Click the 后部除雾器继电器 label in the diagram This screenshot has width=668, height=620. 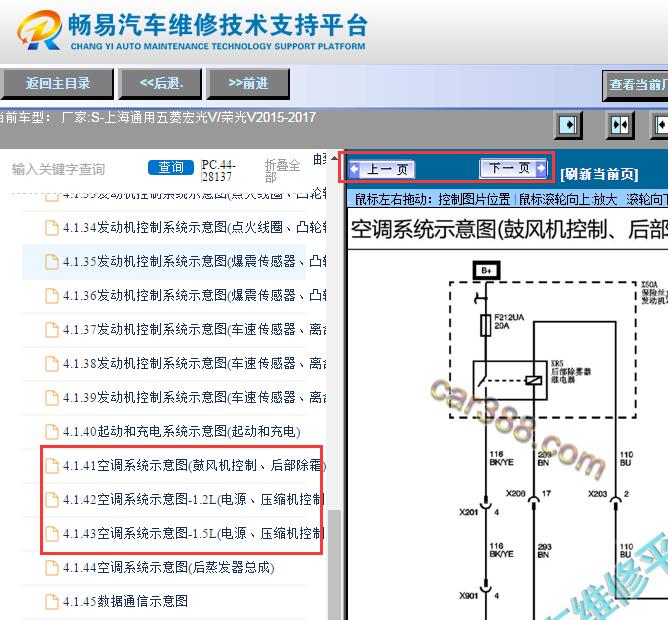[x=571, y=372]
